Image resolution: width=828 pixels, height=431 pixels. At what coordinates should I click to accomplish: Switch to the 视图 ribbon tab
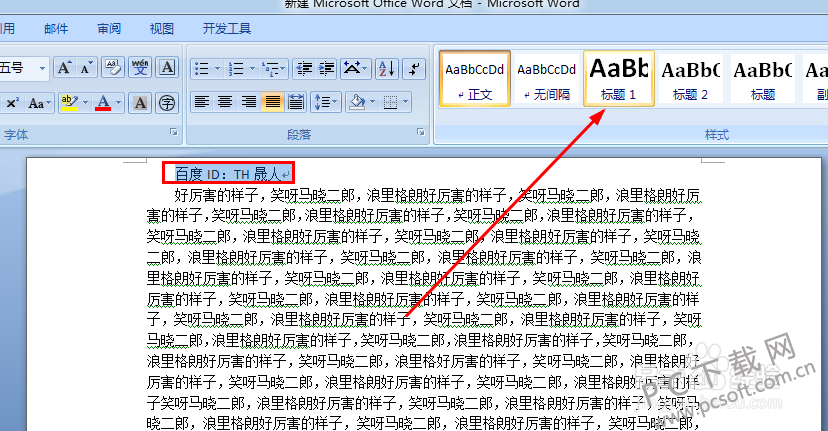pos(160,29)
